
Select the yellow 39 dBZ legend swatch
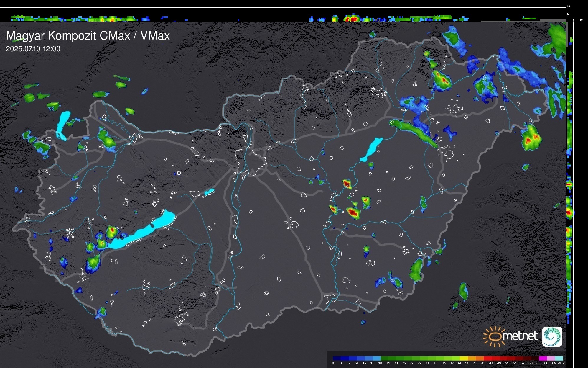[464, 359]
